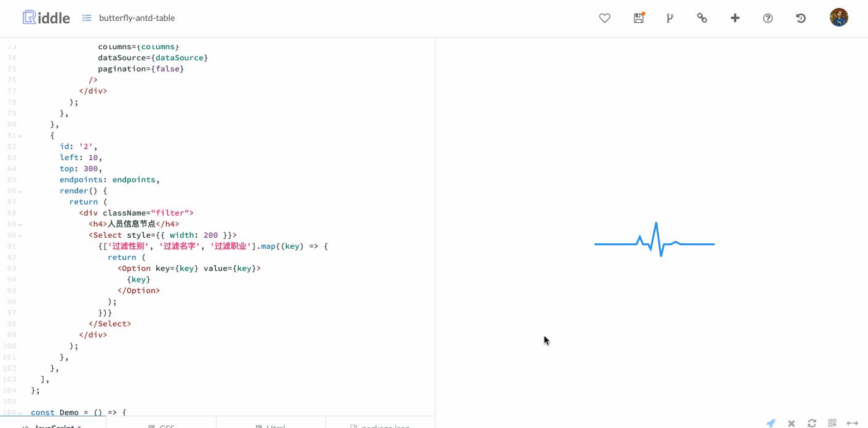Image resolution: width=868 pixels, height=428 pixels.
Task: Open the riddles list beside the logo
Action: (87, 18)
